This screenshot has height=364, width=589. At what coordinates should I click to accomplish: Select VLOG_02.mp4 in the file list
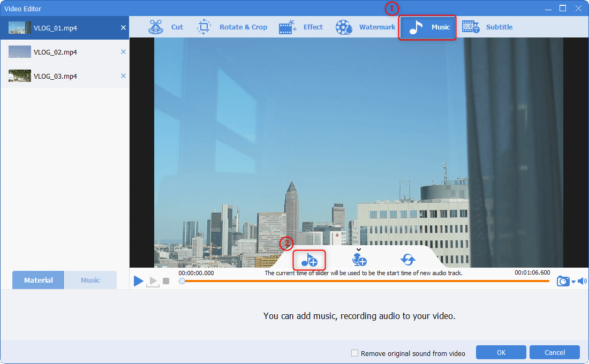[x=55, y=52]
